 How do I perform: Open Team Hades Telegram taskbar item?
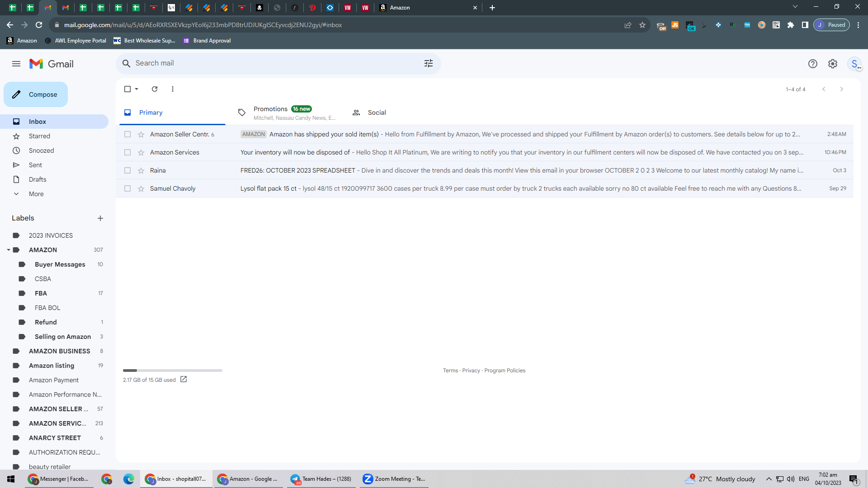coord(321,479)
